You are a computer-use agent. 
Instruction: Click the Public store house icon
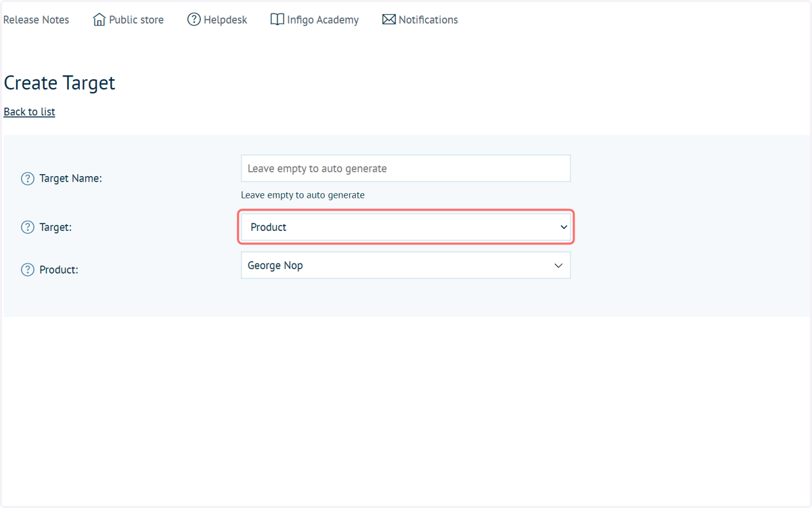99,20
